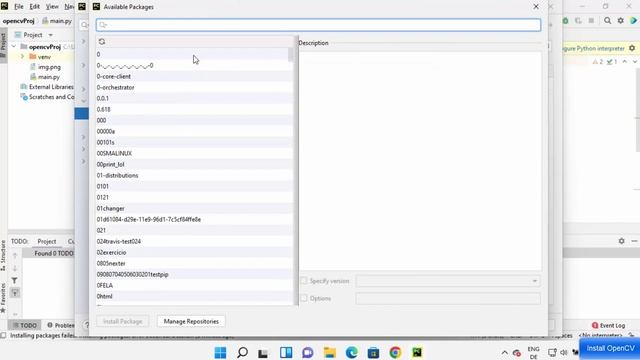
Task: Open main.py in project tree
Action: coord(49,77)
